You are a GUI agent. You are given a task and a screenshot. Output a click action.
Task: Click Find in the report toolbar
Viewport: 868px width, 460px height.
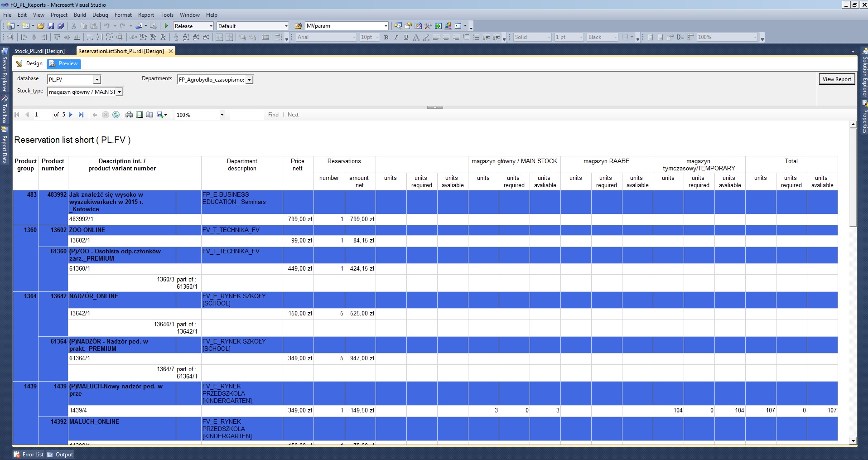pyautogui.click(x=273, y=115)
